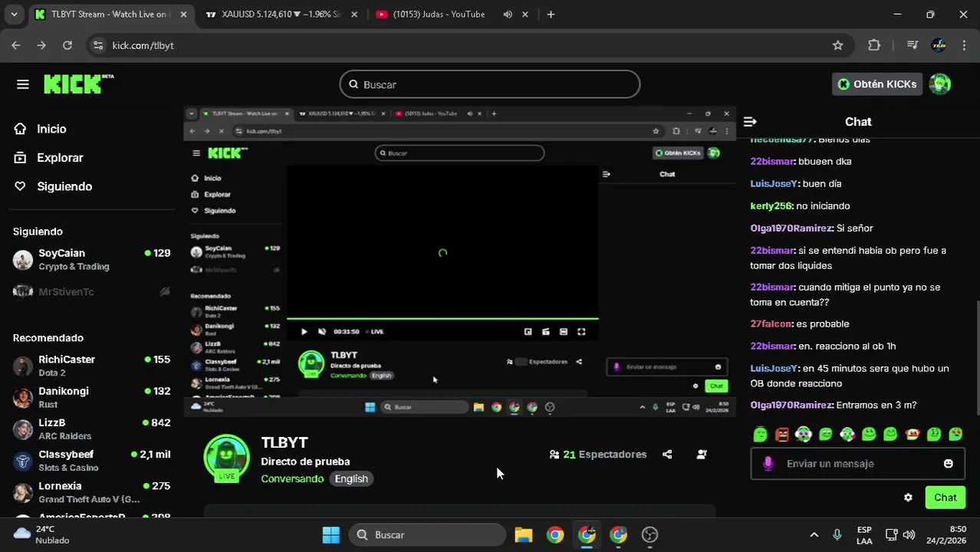980x552 pixels.
Task: Open the browser extensions puzzle icon
Action: [x=874, y=45]
